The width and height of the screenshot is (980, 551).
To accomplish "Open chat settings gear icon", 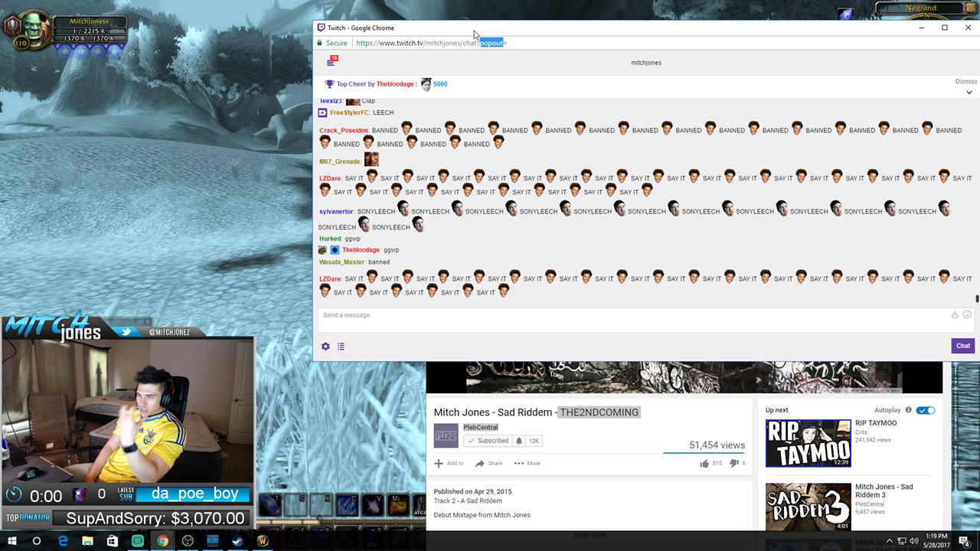I will point(325,347).
